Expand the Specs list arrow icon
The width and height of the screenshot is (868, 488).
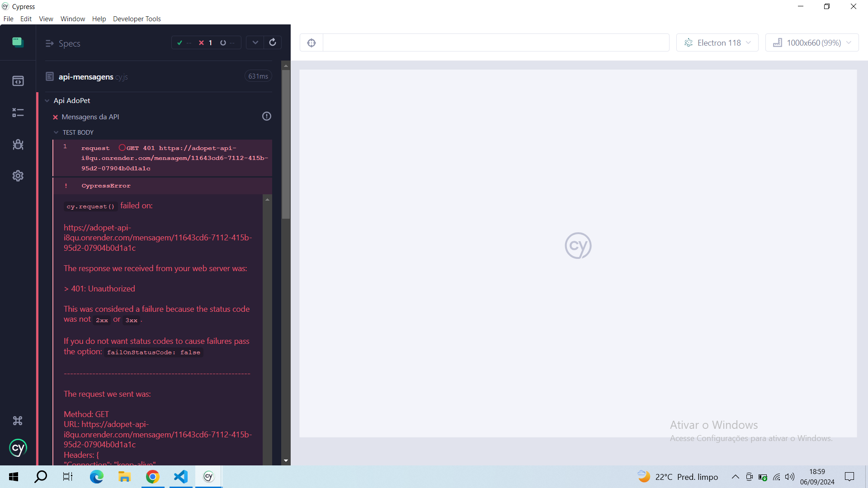coord(50,43)
